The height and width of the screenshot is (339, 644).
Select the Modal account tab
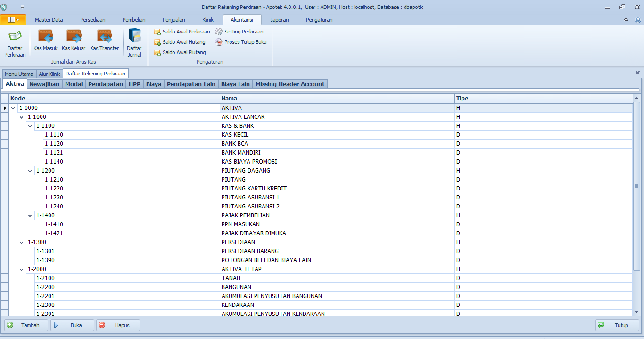coord(74,84)
